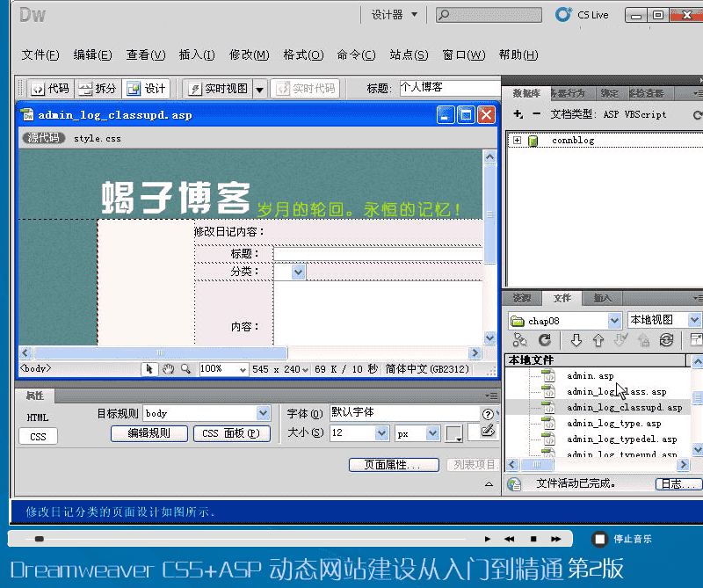This screenshot has width=703, height=588.
Task: Select the Hand tool in status bar
Action: (x=168, y=370)
